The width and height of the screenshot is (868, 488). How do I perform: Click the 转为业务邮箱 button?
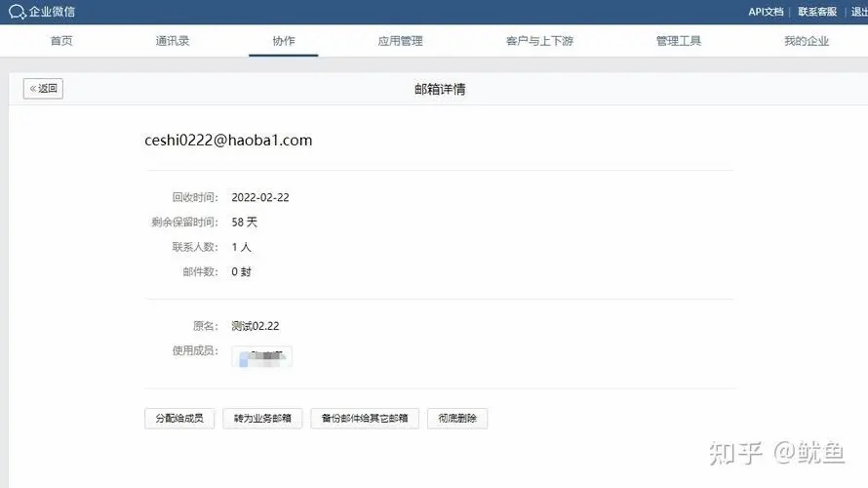(x=262, y=419)
